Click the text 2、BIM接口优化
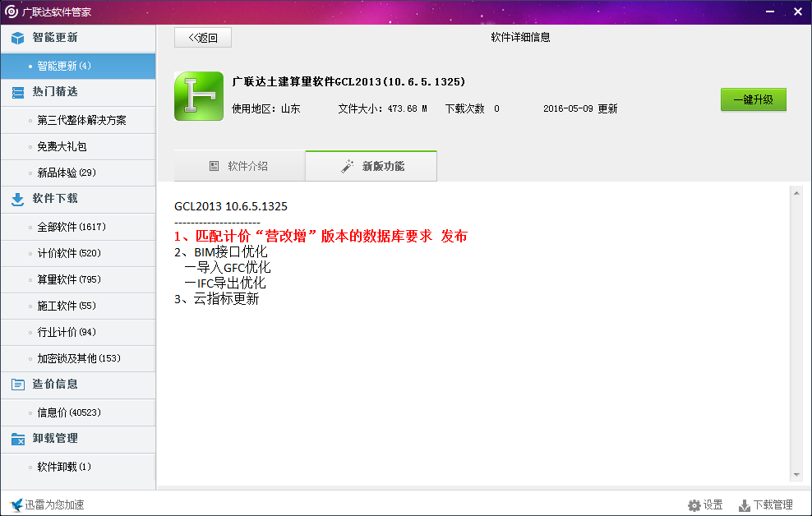This screenshot has height=516, width=812. [220, 252]
